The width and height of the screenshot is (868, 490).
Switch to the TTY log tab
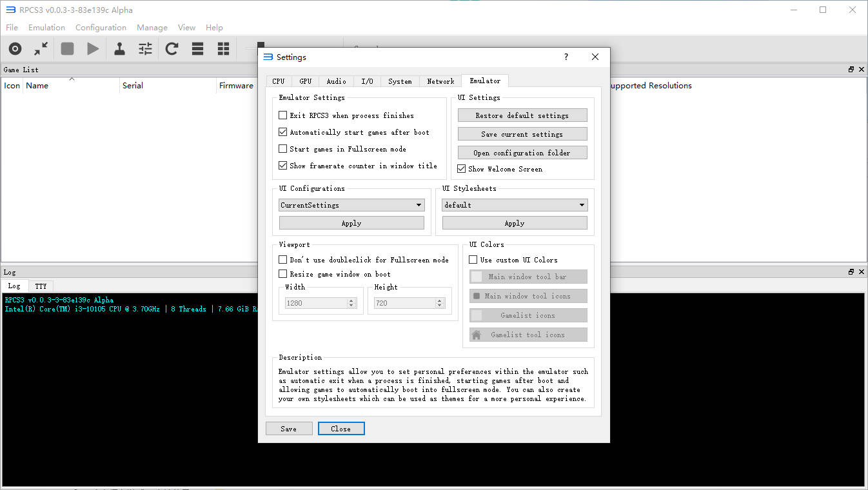[41, 286]
